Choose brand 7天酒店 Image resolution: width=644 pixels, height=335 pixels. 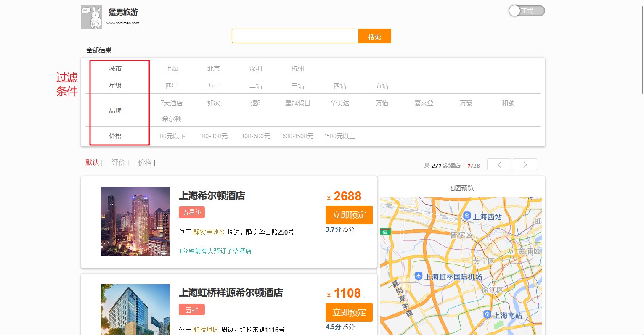[172, 103]
